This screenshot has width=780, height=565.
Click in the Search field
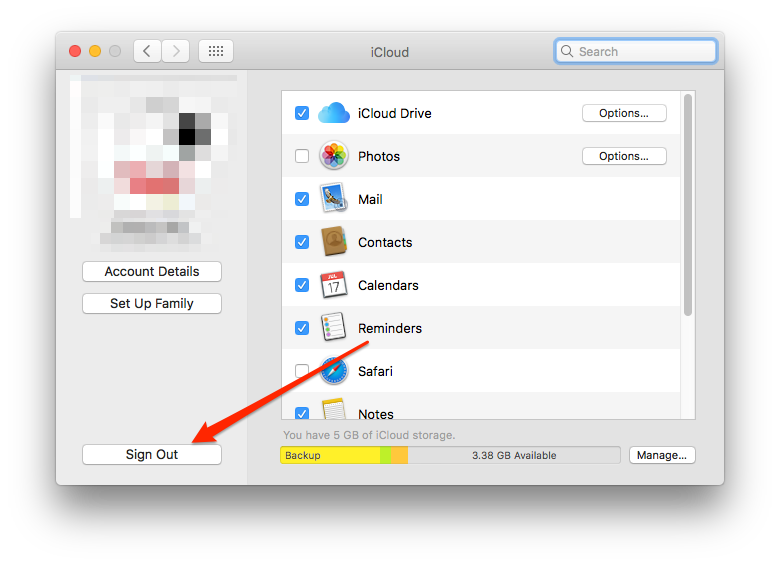[x=636, y=51]
